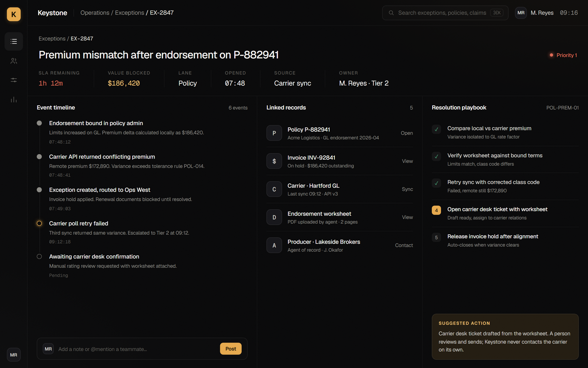Click the Pending status text
Image resolution: width=588 pixels, height=368 pixels.
tap(59, 275)
